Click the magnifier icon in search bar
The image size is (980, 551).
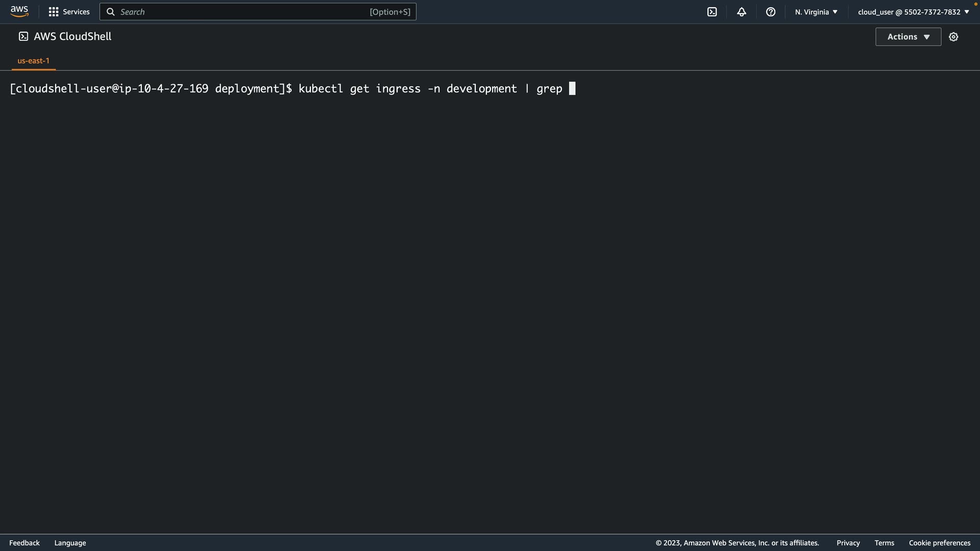pyautogui.click(x=110, y=12)
